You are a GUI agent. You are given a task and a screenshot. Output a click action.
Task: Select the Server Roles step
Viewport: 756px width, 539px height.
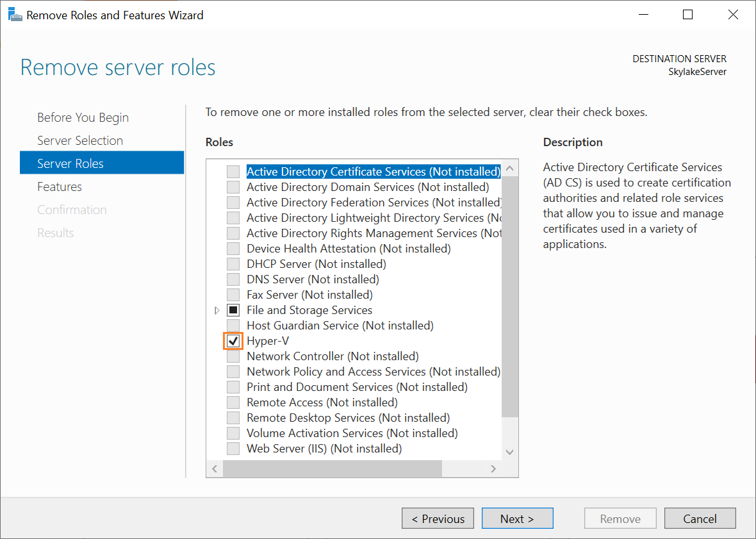tap(102, 163)
